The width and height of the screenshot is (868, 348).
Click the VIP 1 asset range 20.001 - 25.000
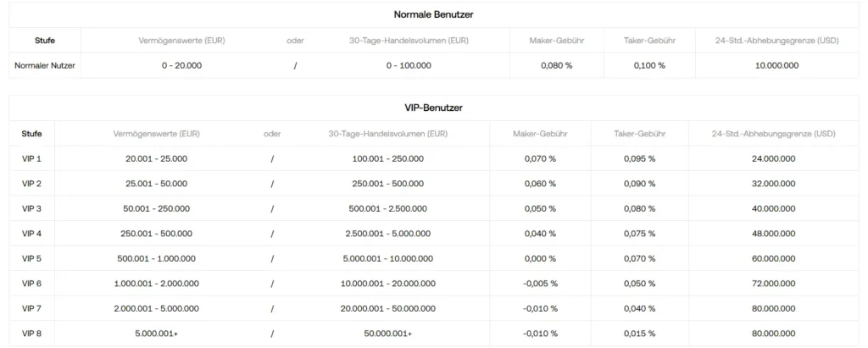coord(156,158)
